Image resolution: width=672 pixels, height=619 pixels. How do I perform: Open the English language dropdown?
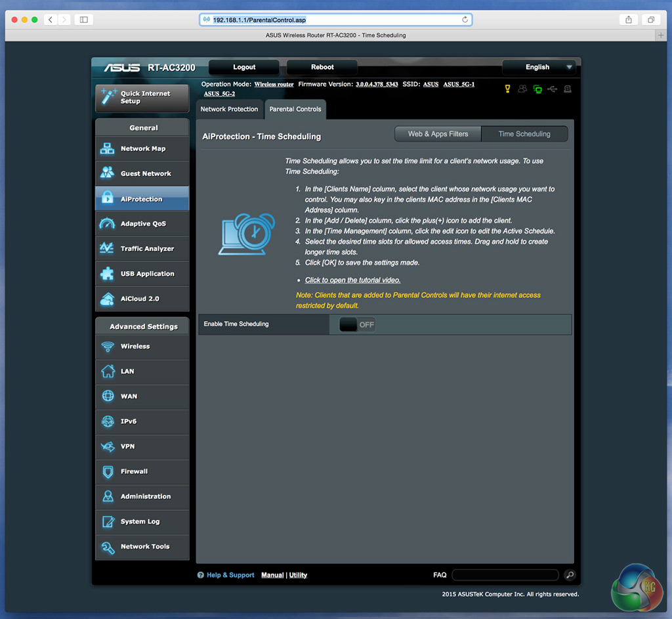539,67
